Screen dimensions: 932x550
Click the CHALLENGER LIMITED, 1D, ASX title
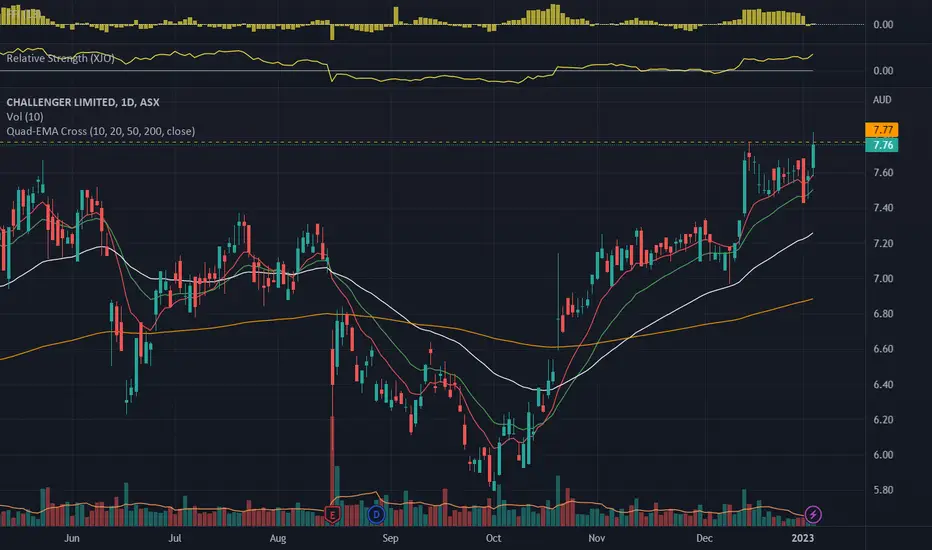point(83,102)
